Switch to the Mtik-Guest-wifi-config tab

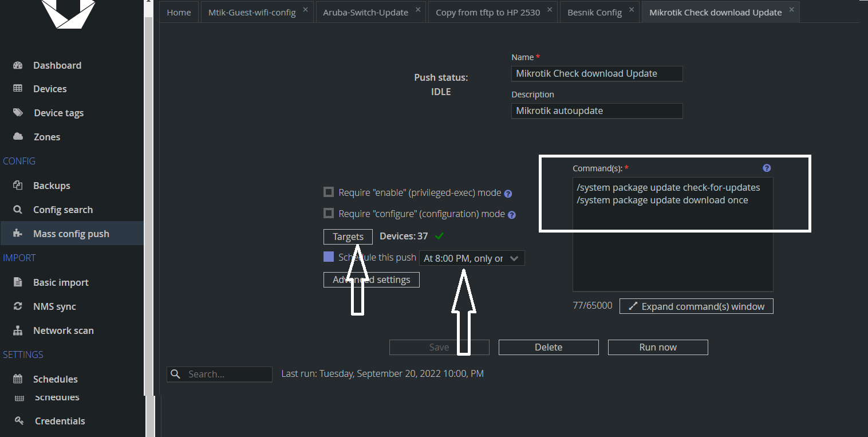[x=252, y=12]
